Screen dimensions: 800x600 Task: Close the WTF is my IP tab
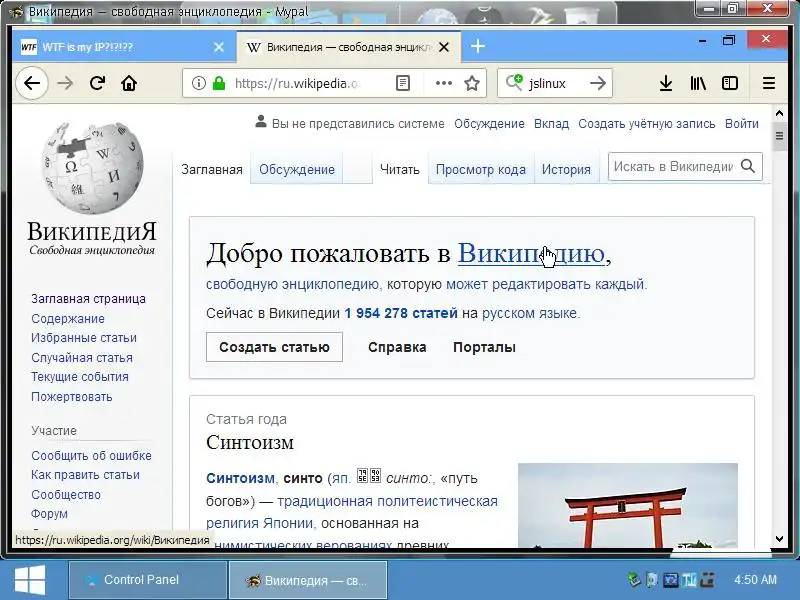point(219,47)
